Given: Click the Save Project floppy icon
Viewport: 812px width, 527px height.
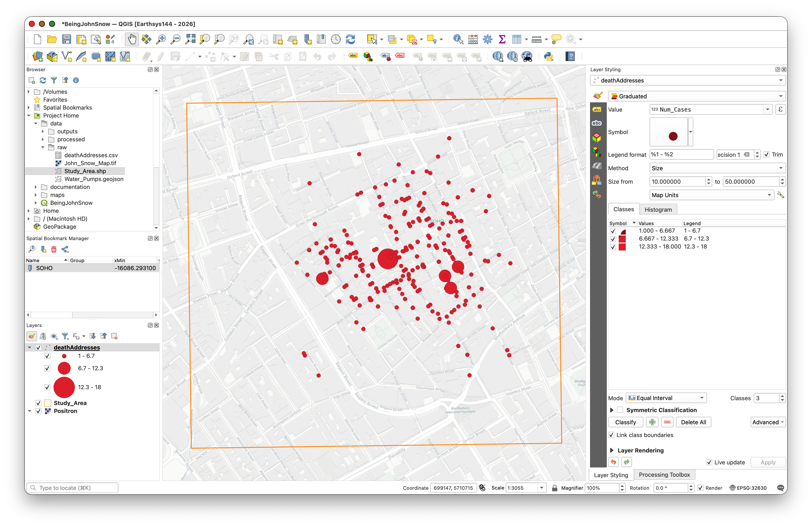Looking at the screenshot, I should tap(66, 39).
